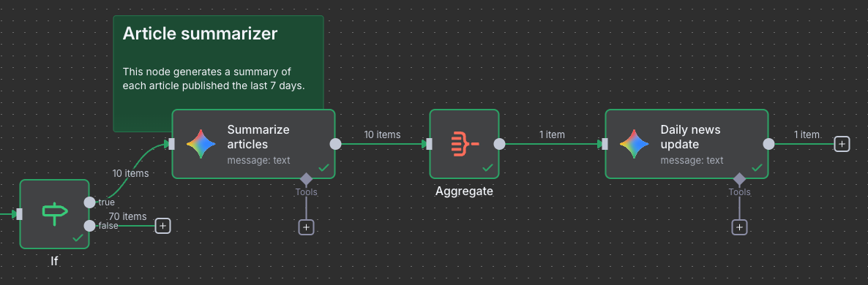Click the '10 items' label before Aggregate

(x=382, y=134)
